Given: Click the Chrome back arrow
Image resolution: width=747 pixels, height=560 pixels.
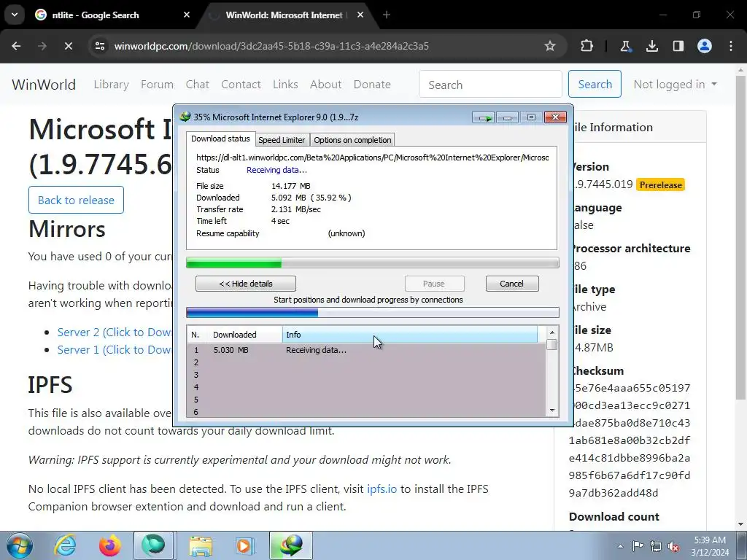Looking at the screenshot, I should 16,46.
